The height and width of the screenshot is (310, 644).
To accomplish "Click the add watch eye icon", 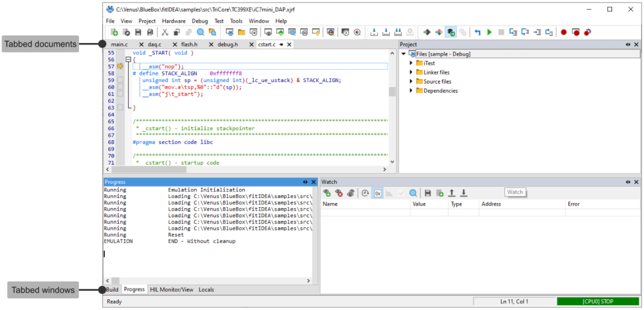I will [x=327, y=193].
